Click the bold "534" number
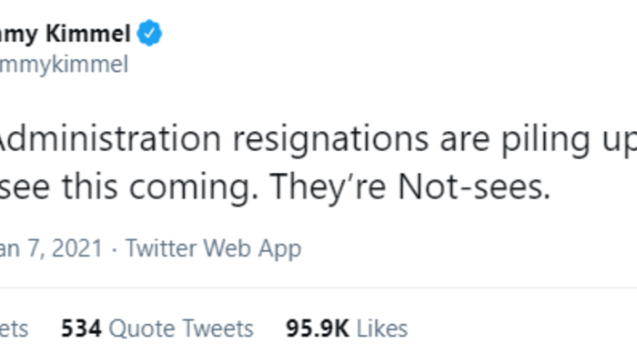 click(79, 328)
